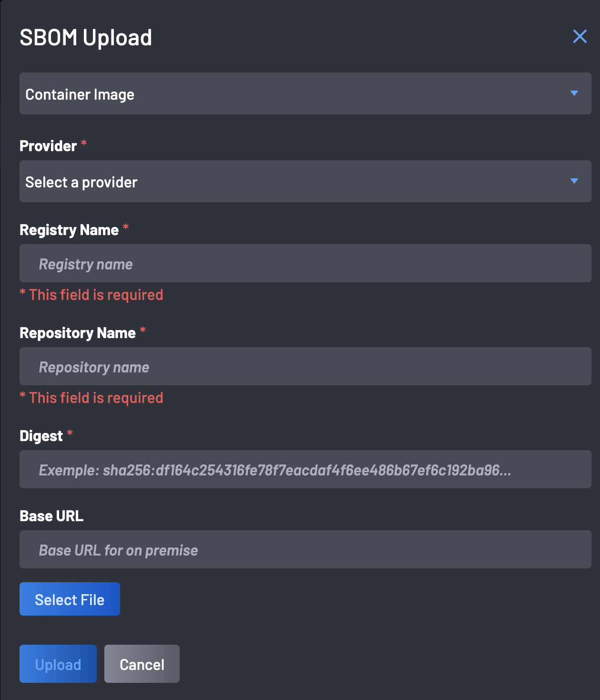Focus the Registry name text field
Viewport: 600px width, 700px height.
pos(305,263)
